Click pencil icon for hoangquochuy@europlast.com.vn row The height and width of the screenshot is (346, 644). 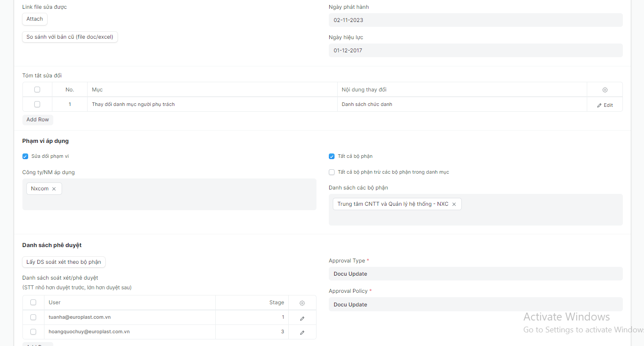pos(302,332)
